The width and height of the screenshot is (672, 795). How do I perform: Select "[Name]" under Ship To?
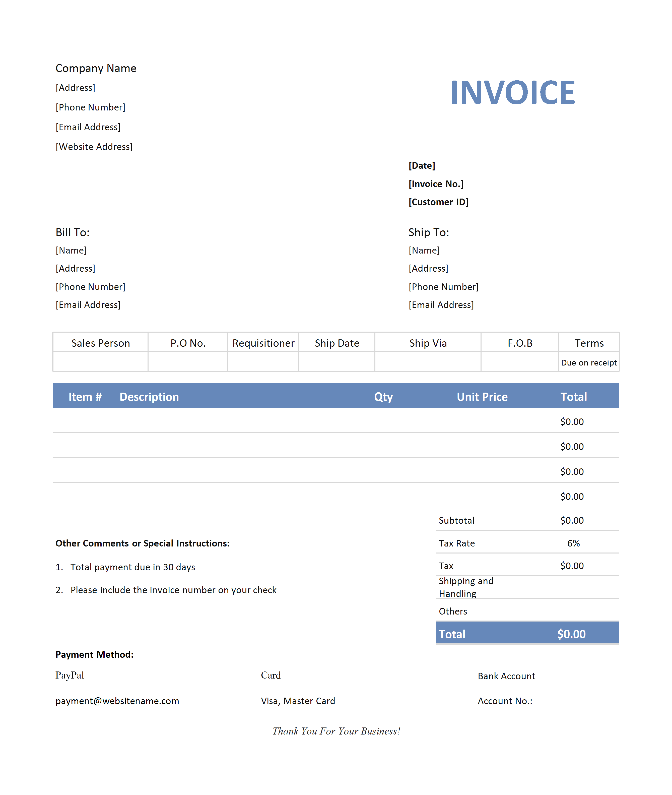point(424,250)
